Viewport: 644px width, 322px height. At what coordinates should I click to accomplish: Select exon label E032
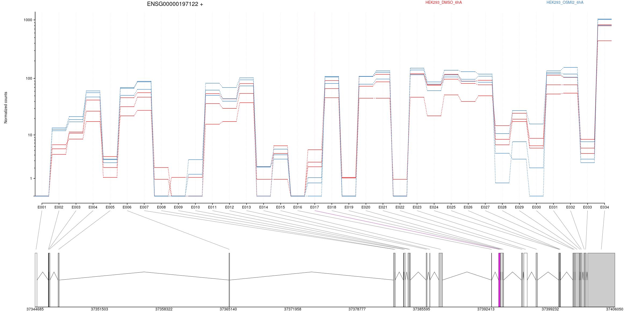point(570,207)
